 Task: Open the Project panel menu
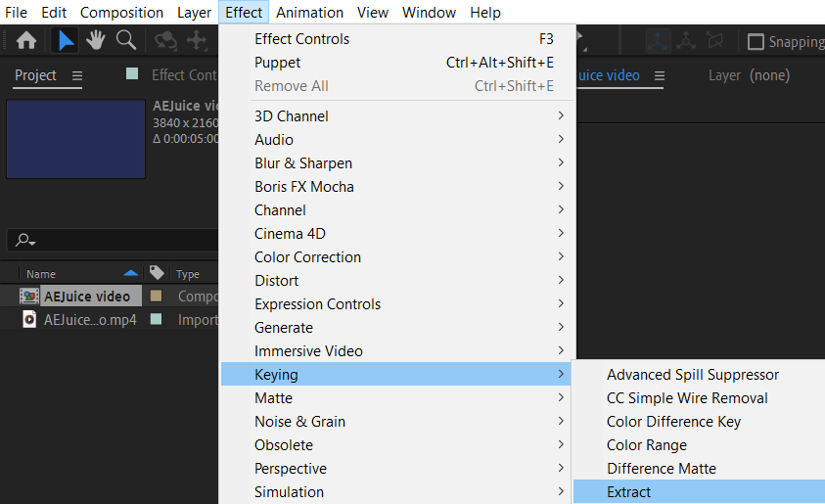coord(77,76)
